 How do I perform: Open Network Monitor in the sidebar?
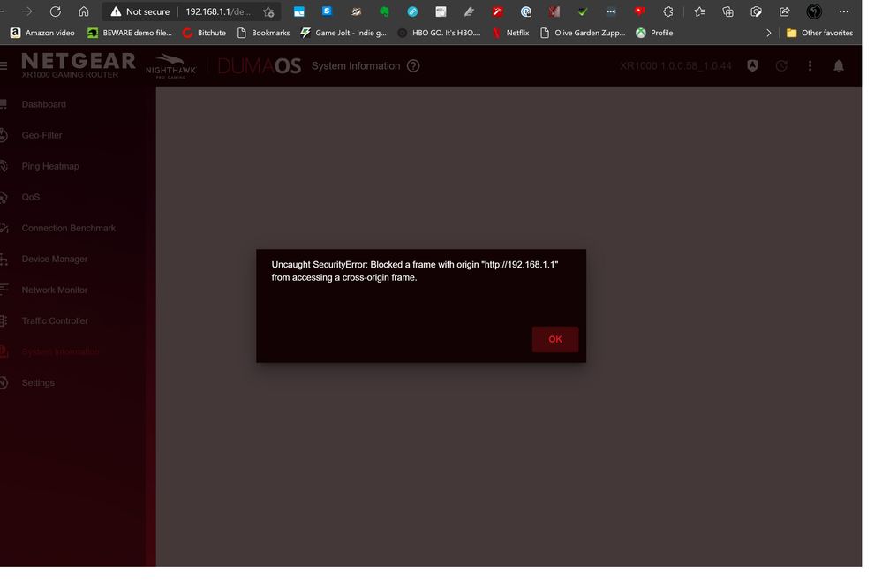coord(55,290)
